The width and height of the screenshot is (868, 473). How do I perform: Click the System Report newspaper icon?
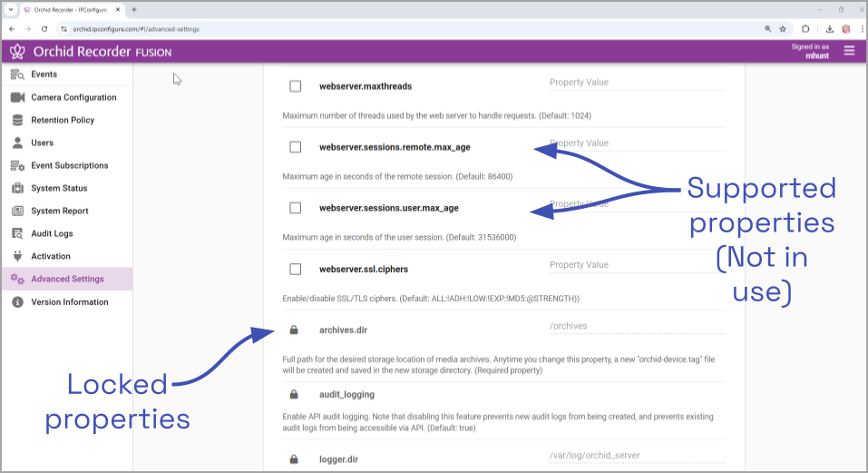coord(18,211)
